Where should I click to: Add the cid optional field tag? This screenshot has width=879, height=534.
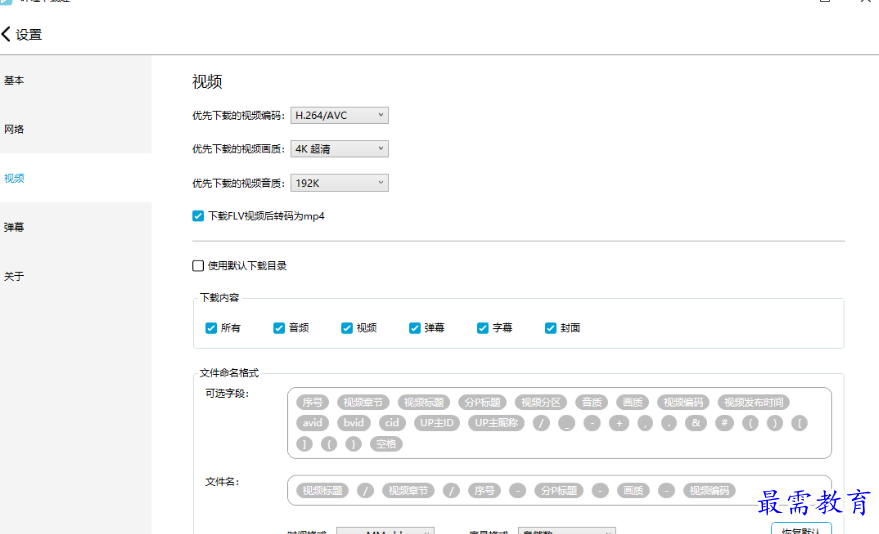(x=392, y=423)
